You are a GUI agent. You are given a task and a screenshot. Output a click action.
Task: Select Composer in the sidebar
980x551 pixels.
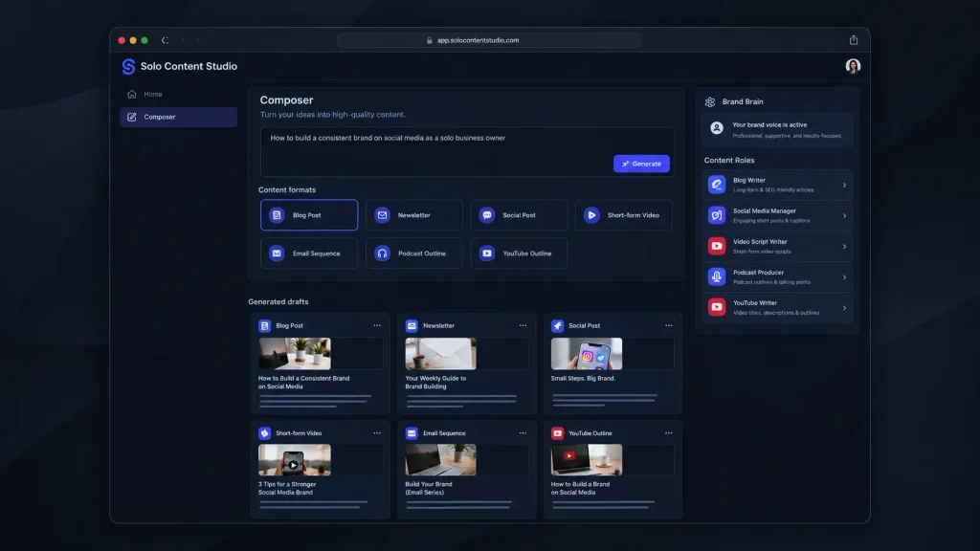[x=178, y=117]
